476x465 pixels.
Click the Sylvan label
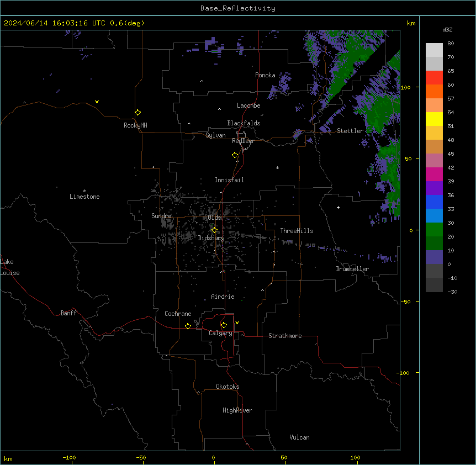pos(215,135)
